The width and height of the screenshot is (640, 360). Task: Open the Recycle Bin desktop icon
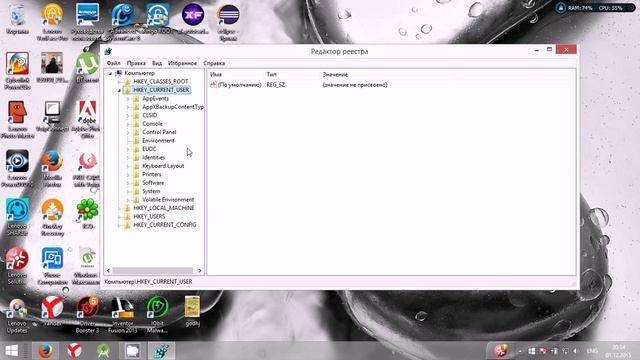[x=17, y=19]
